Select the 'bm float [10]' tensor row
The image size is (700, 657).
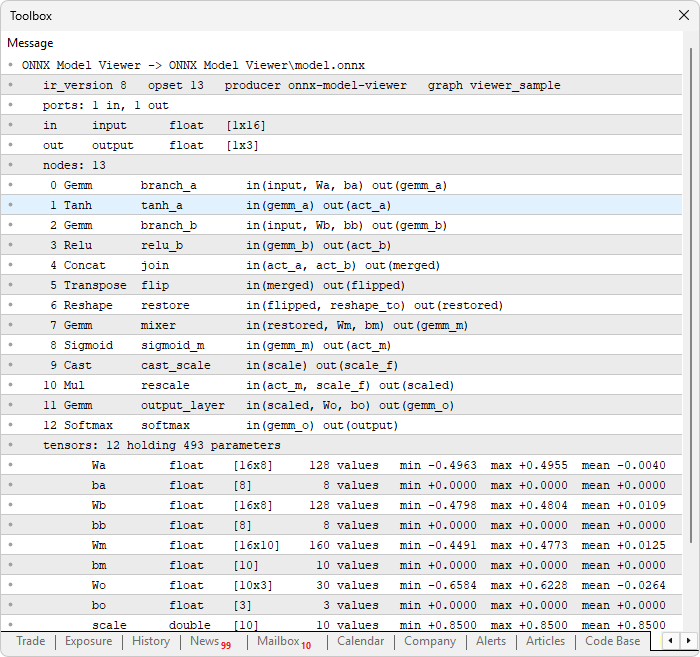[x=341, y=565]
